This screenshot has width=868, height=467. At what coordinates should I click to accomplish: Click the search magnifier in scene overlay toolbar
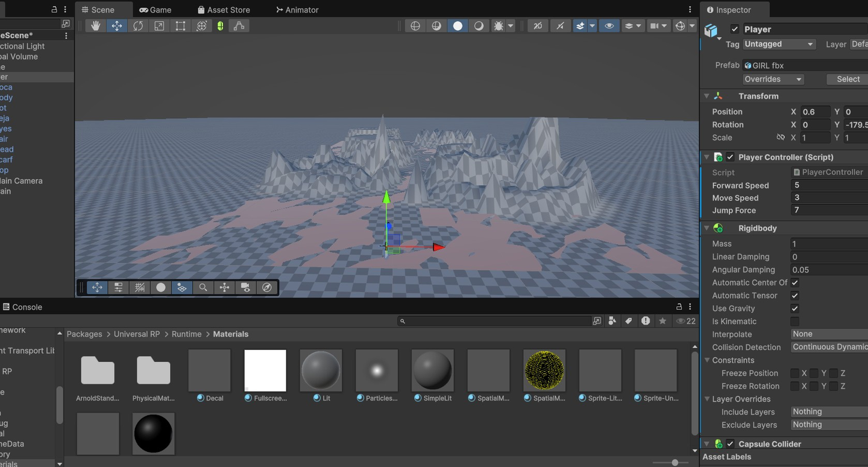point(203,288)
